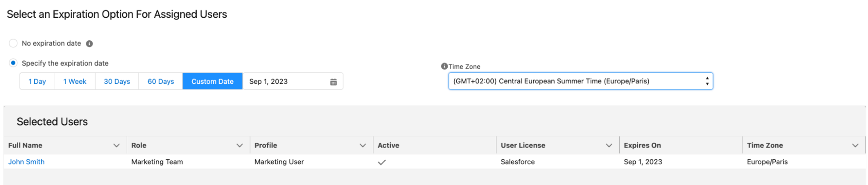Open the Role column menu chevron
This screenshot has height=185, width=868.
tap(240, 145)
